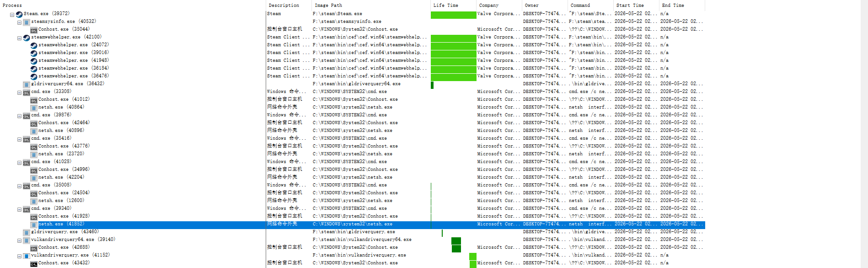Click the console icon of cmd.exe (33308)
The height and width of the screenshot is (268, 868).
pyautogui.click(x=27, y=92)
